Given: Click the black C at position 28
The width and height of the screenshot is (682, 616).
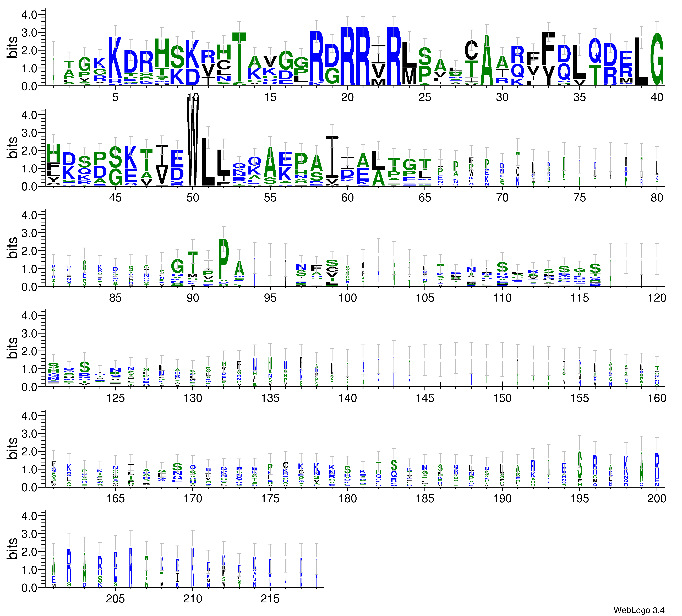Looking at the screenshot, I should tap(471, 50).
